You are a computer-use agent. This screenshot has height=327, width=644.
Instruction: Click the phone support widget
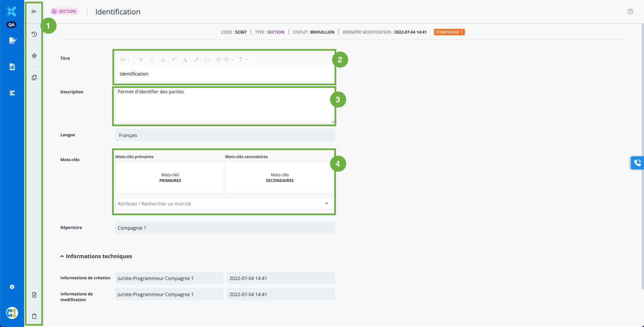click(637, 163)
